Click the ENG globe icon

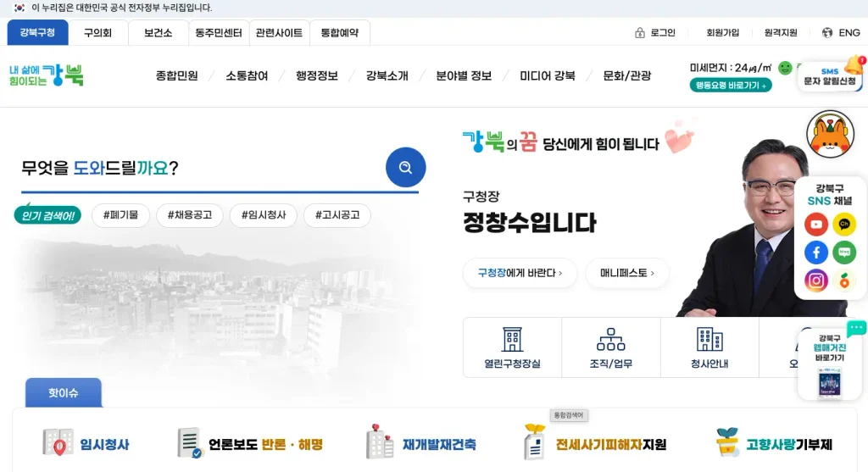827,33
